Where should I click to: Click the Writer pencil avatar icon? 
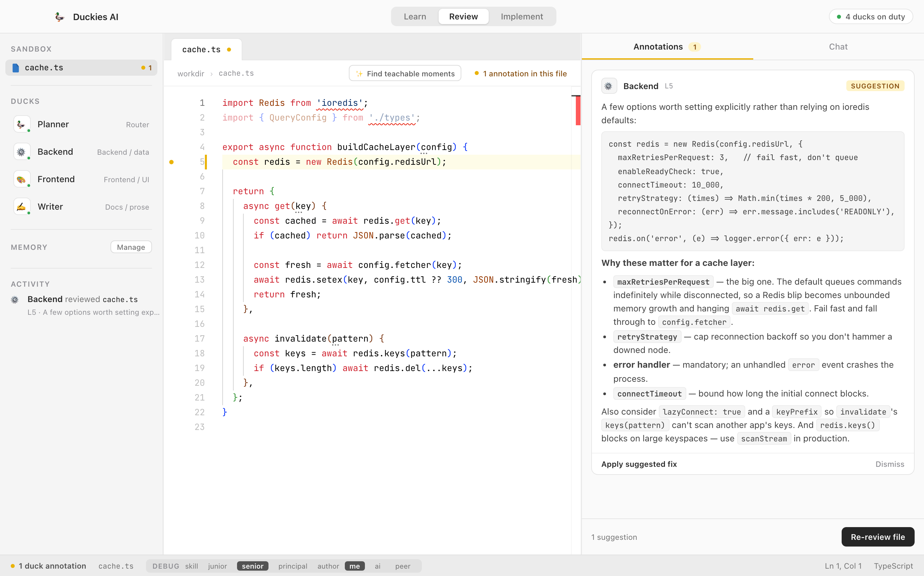point(22,207)
